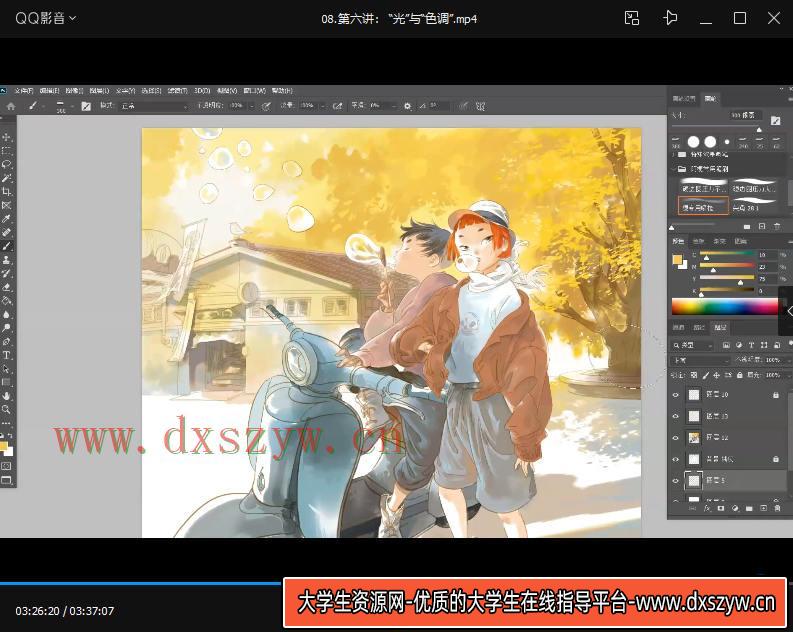The image size is (793, 632).
Task: Open Photoshop 文件(F) menu
Action: click(x=23, y=91)
